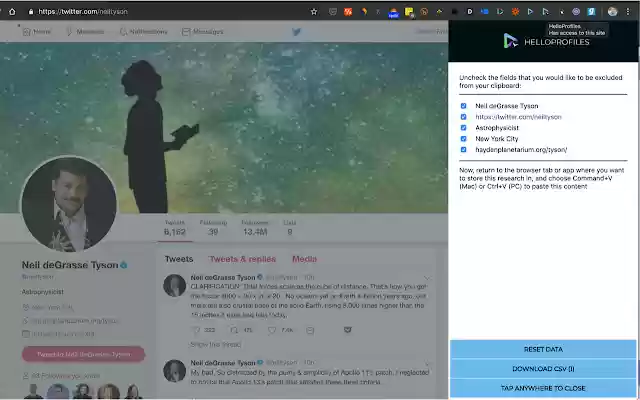Uncheck the Astrophysicist field
This screenshot has height=400, width=640.
click(x=463, y=128)
